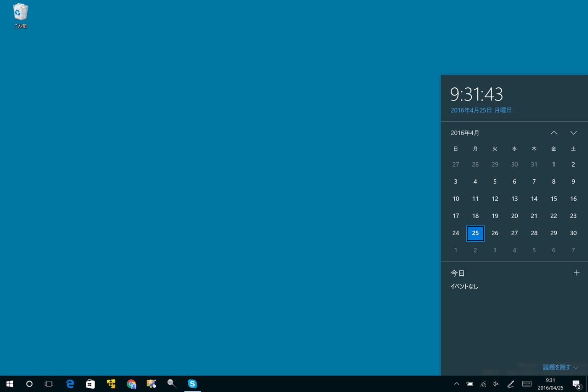This screenshot has height=392, width=588.
Task: Launch Google Chrome from the taskbar
Action: point(131,384)
